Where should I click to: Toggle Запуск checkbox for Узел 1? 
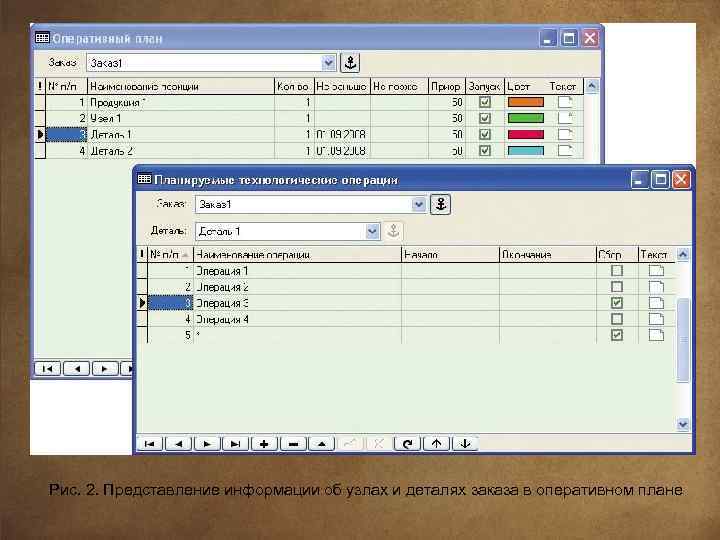484,118
